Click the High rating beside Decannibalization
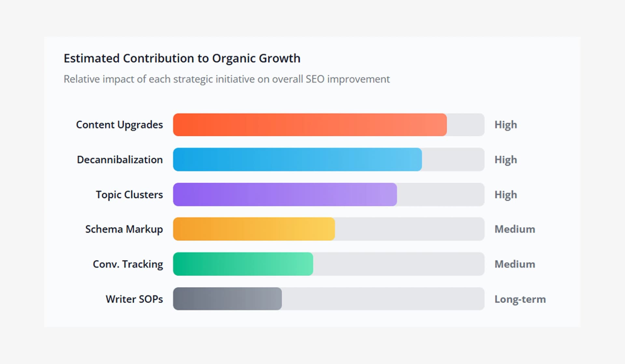The width and height of the screenshot is (625, 364). coord(506,160)
